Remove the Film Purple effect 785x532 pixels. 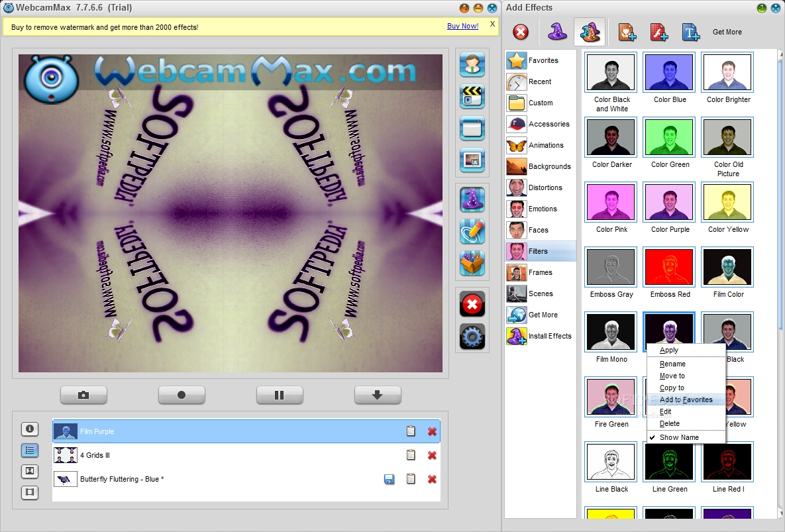coord(432,431)
